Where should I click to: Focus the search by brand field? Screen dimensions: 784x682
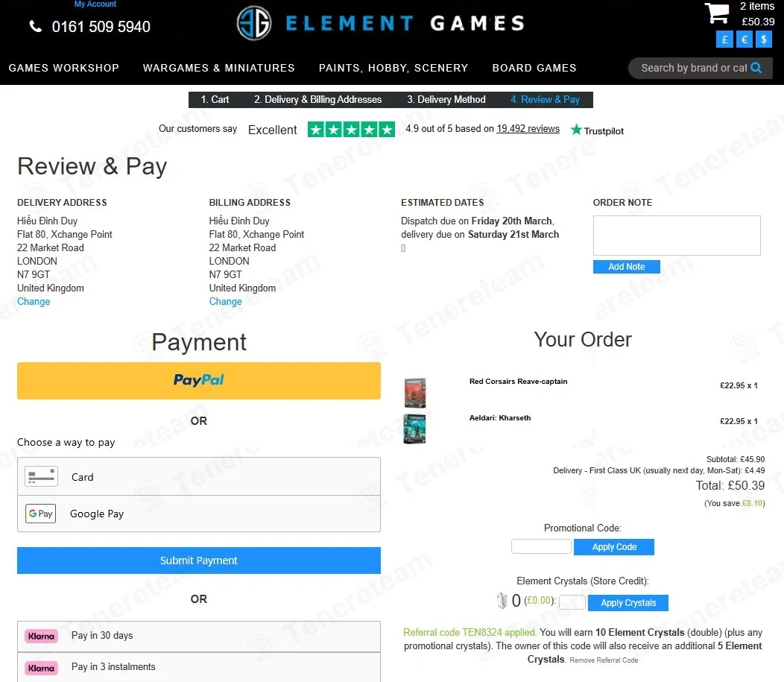[x=694, y=68]
